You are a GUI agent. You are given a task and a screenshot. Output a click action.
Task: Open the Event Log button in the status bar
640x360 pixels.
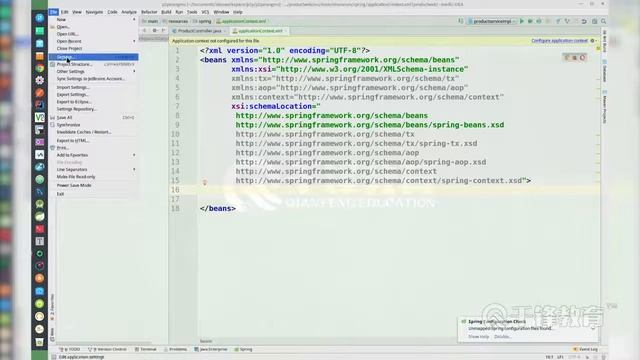coord(586,349)
